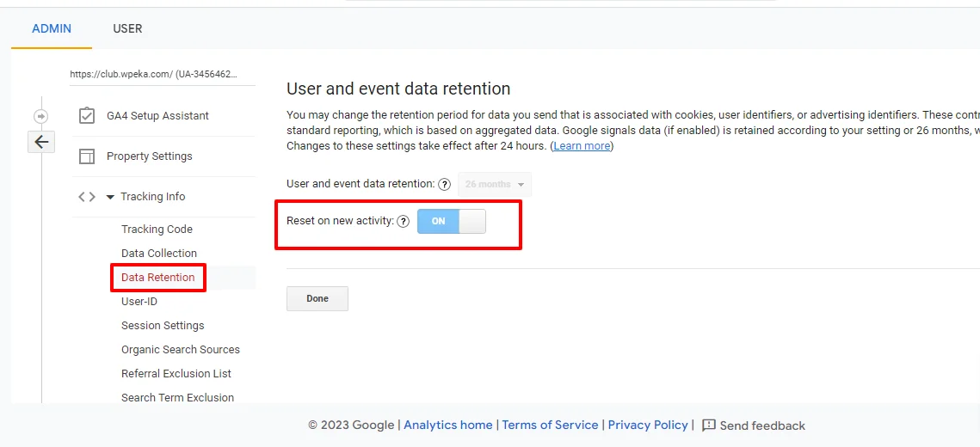Open the 26 months retention dropdown
Image resolution: width=980 pixels, height=447 pixels.
pyautogui.click(x=495, y=184)
